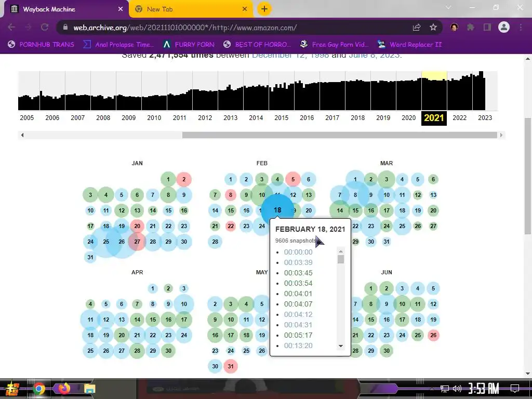532x399 pixels.
Task: Select year 2010 on the timeline
Action: pyautogui.click(x=154, y=118)
